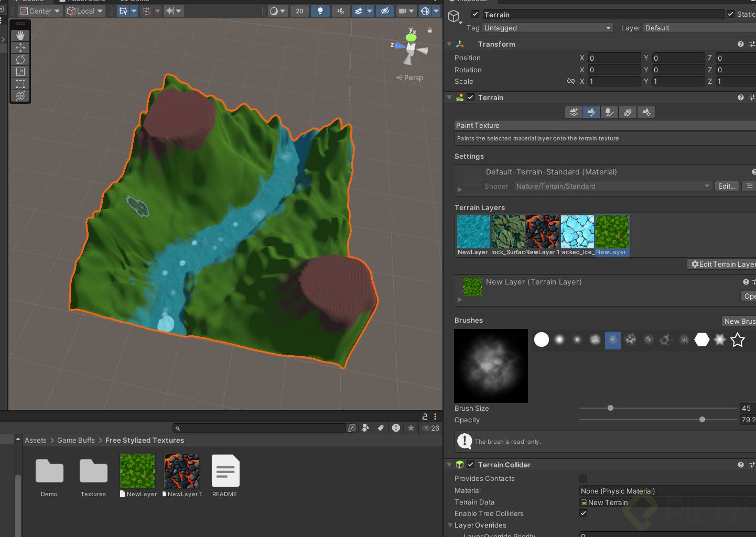Open the Tag dropdown showing Untagged

547,28
